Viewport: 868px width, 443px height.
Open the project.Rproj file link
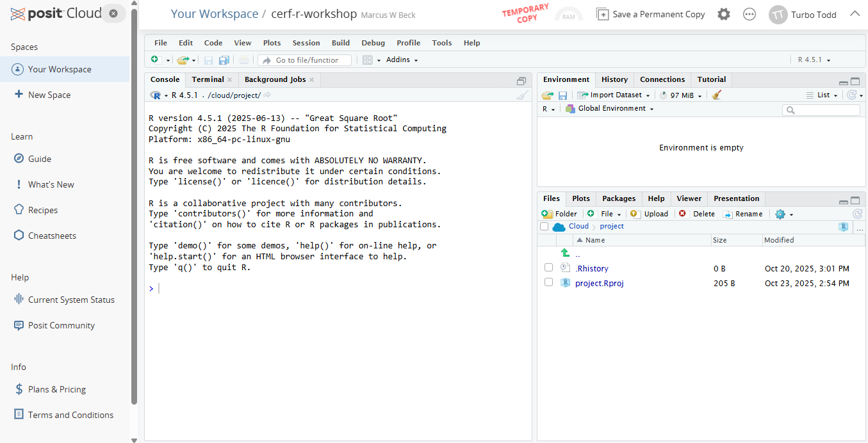(x=599, y=283)
